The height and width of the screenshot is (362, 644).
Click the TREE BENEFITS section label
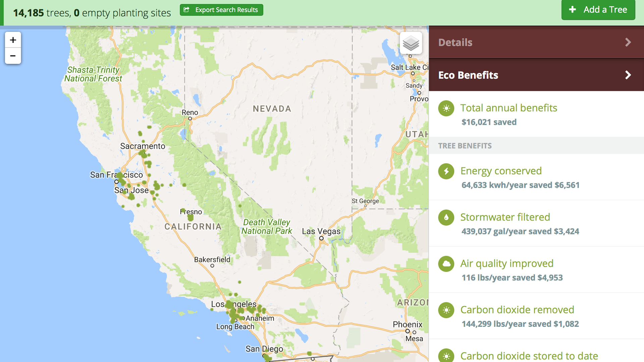pos(465,146)
